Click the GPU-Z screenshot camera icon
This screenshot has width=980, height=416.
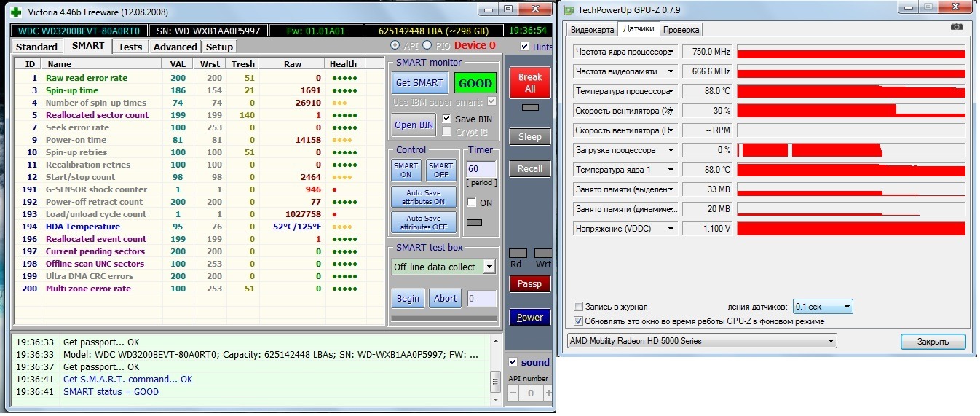(956, 27)
